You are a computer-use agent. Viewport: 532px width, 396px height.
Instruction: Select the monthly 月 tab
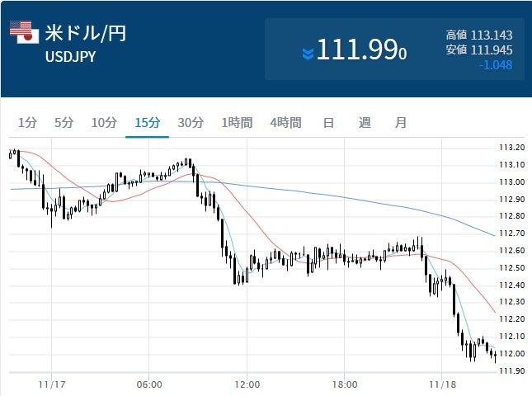400,123
